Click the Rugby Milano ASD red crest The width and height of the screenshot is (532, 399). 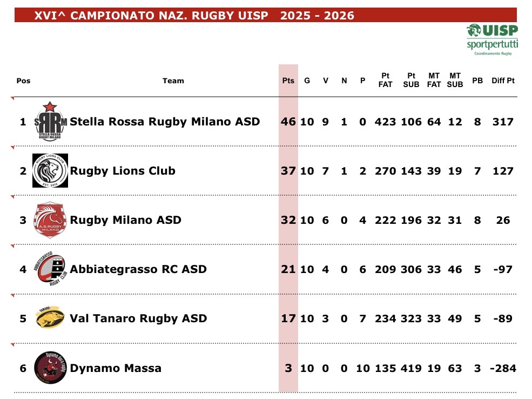[50, 220]
